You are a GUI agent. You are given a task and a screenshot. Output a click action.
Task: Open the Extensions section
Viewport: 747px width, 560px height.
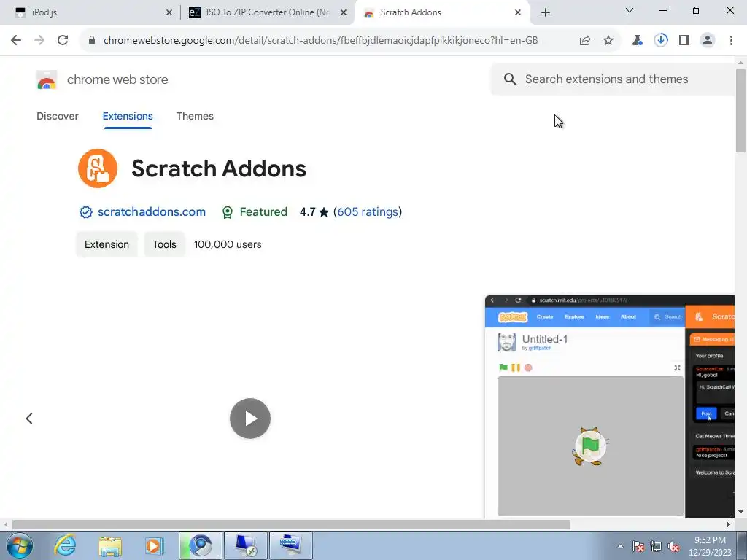click(x=128, y=116)
